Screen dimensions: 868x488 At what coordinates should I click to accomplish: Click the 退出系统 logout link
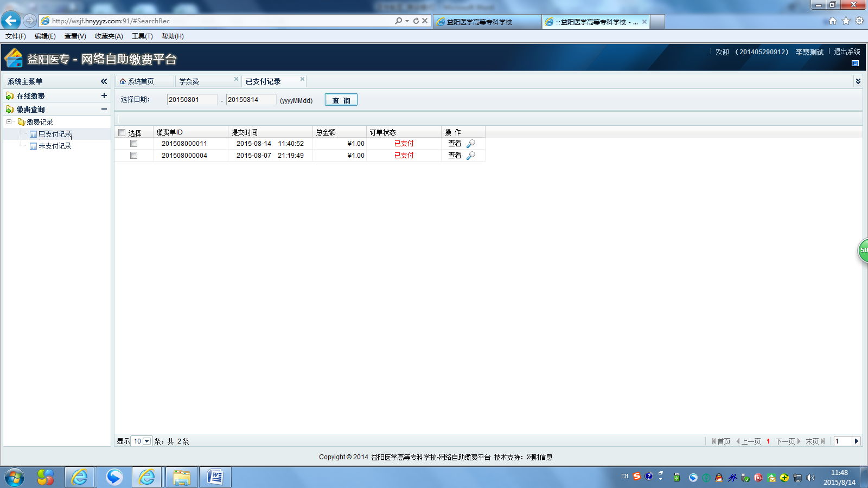(x=847, y=52)
